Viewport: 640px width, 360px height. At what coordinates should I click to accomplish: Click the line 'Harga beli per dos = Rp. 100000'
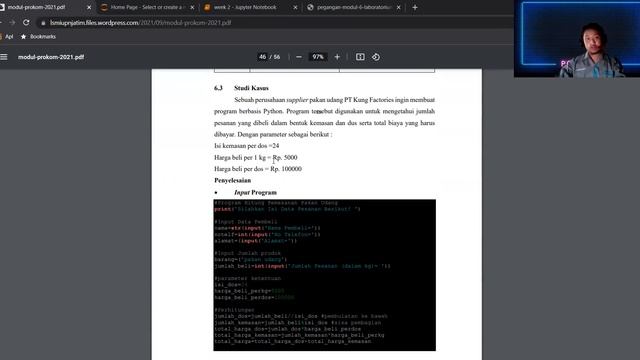point(258,169)
